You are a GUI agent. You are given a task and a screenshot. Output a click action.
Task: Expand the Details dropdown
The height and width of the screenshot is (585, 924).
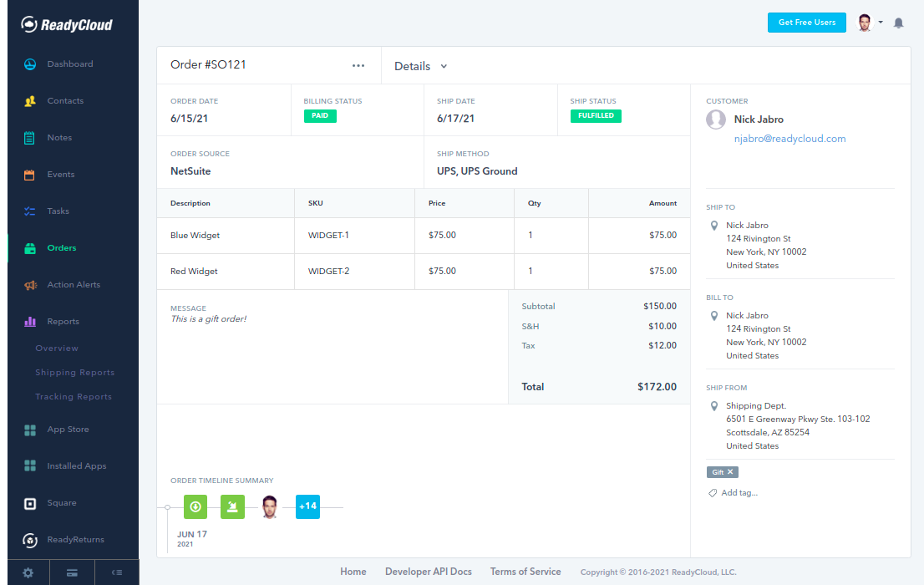tap(421, 66)
